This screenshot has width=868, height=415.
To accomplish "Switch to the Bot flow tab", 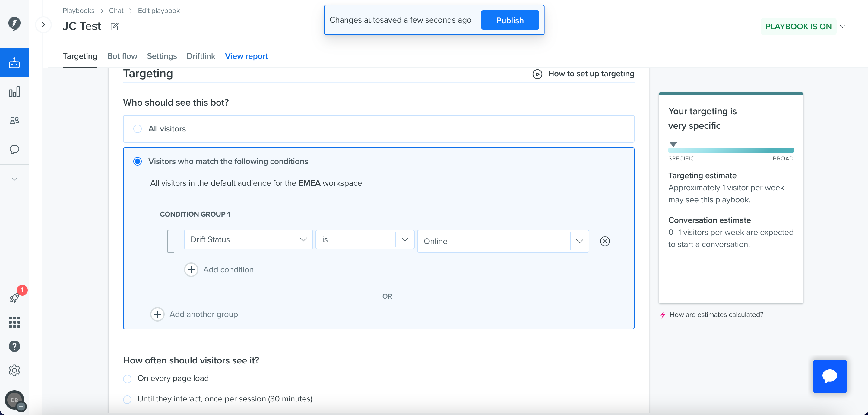I will coord(122,56).
